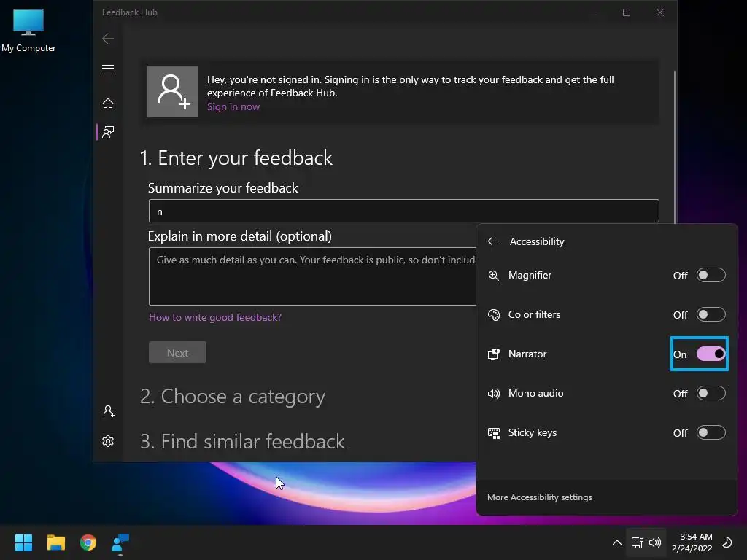Click Sign in now link
Viewport: 747px width, 560px height.
(233, 106)
